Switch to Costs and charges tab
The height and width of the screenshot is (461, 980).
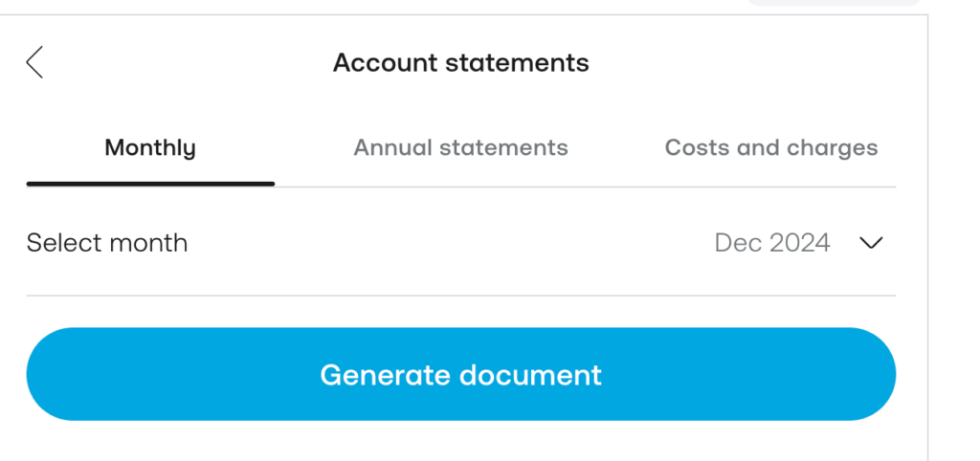pos(770,148)
